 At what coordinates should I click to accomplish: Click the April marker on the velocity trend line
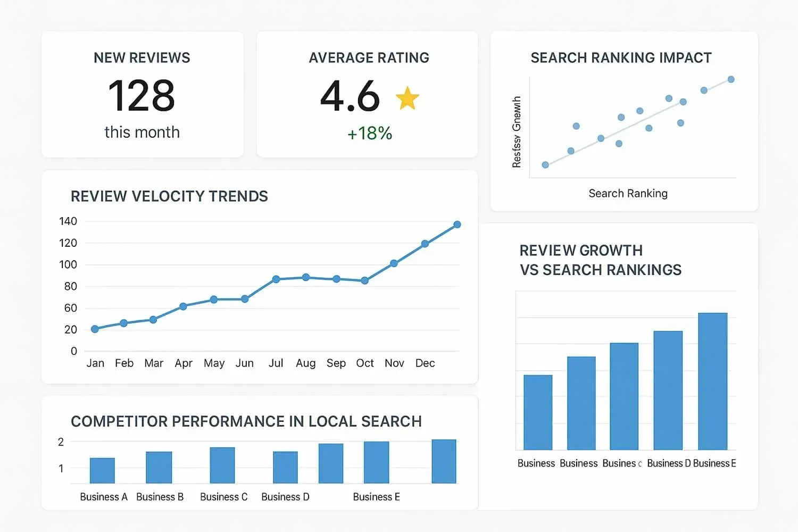[x=184, y=306]
